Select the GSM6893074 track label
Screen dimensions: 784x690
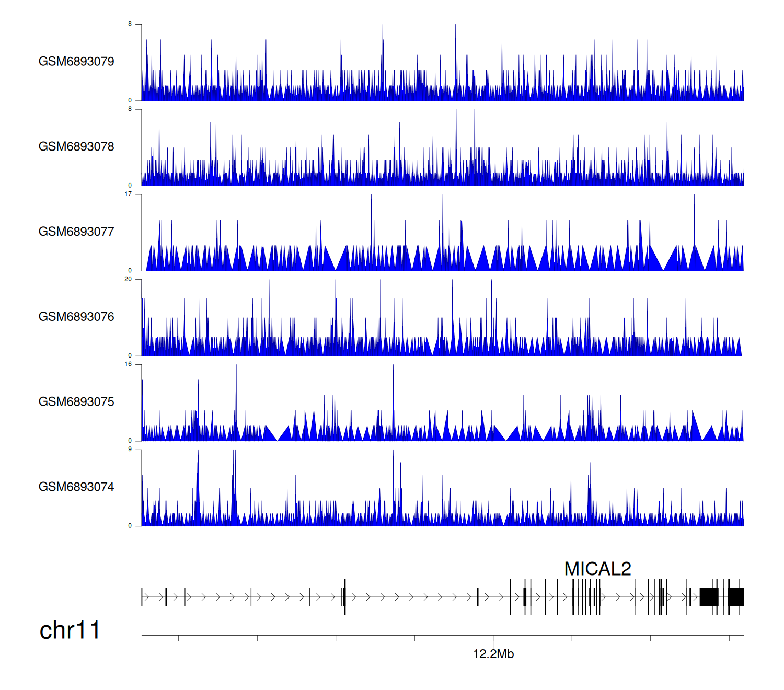pos(76,487)
